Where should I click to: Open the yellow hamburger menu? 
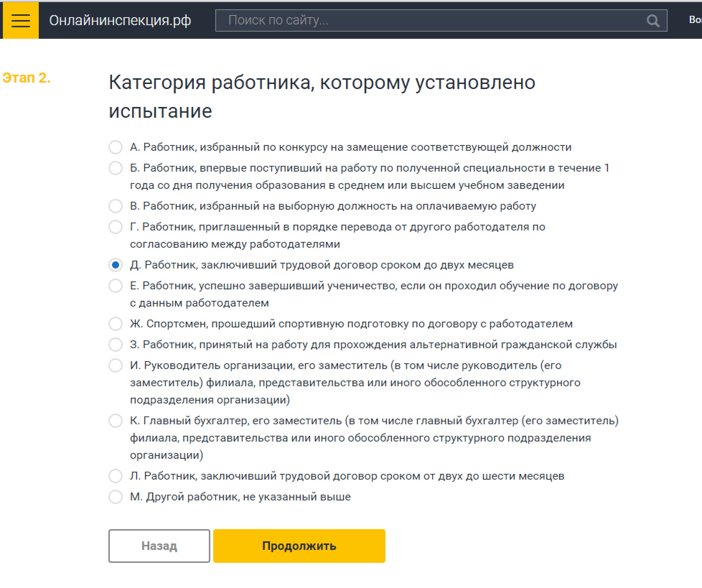tap(20, 20)
